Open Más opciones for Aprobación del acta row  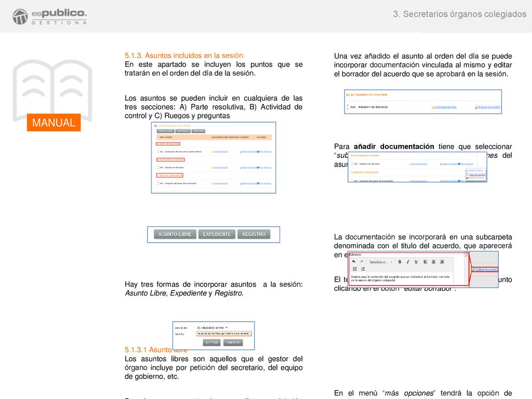click(264, 152)
